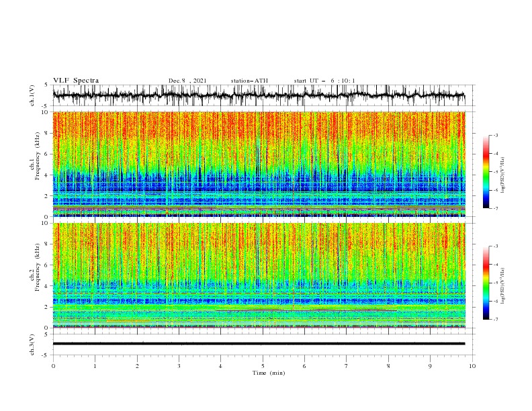
Task: Click the 4 kHz tick of ch.2 spectrogram
Action: click(46, 286)
